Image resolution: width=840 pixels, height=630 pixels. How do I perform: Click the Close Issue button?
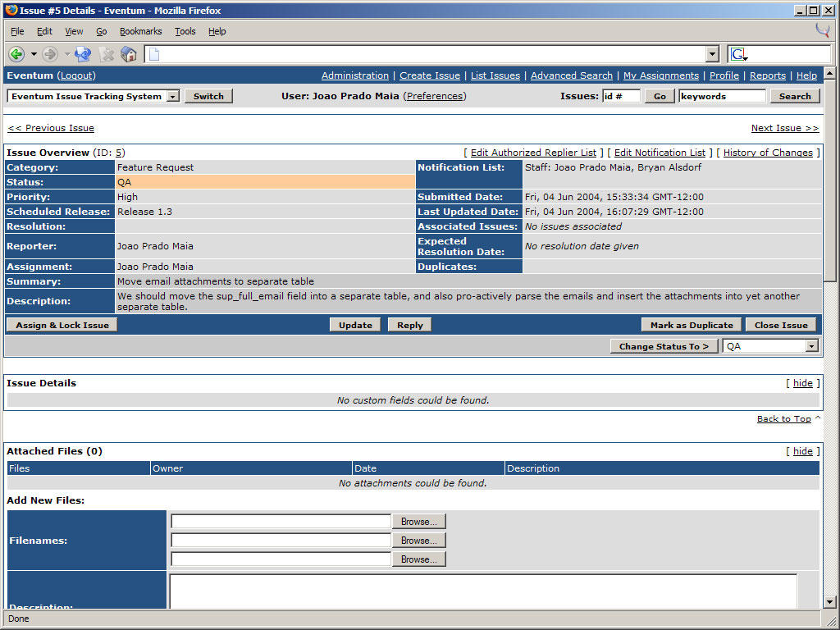tap(781, 325)
